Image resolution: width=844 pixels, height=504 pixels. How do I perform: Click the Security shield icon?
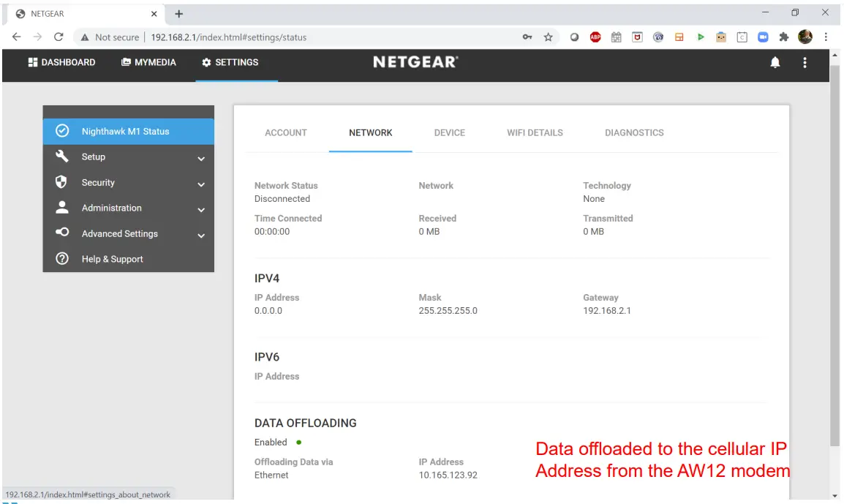(x=63, y=182)
